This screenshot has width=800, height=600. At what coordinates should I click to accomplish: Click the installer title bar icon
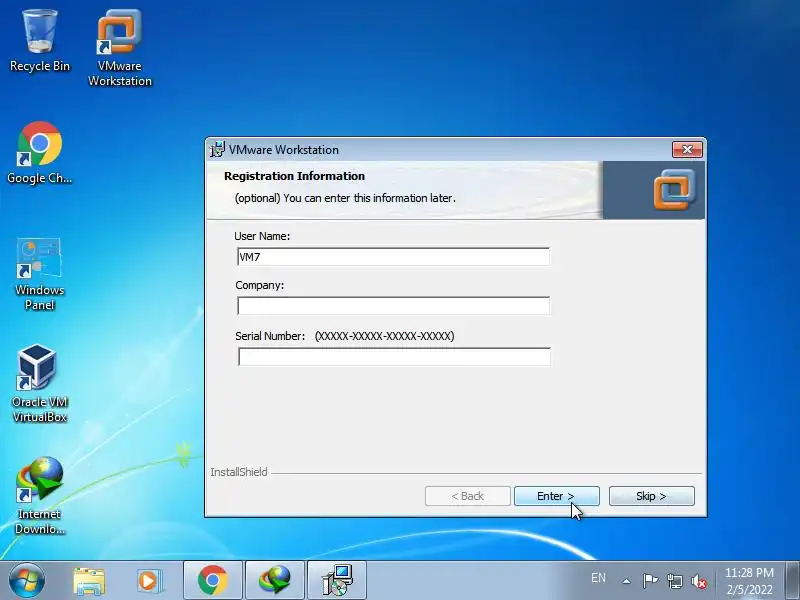coord(217,149)
